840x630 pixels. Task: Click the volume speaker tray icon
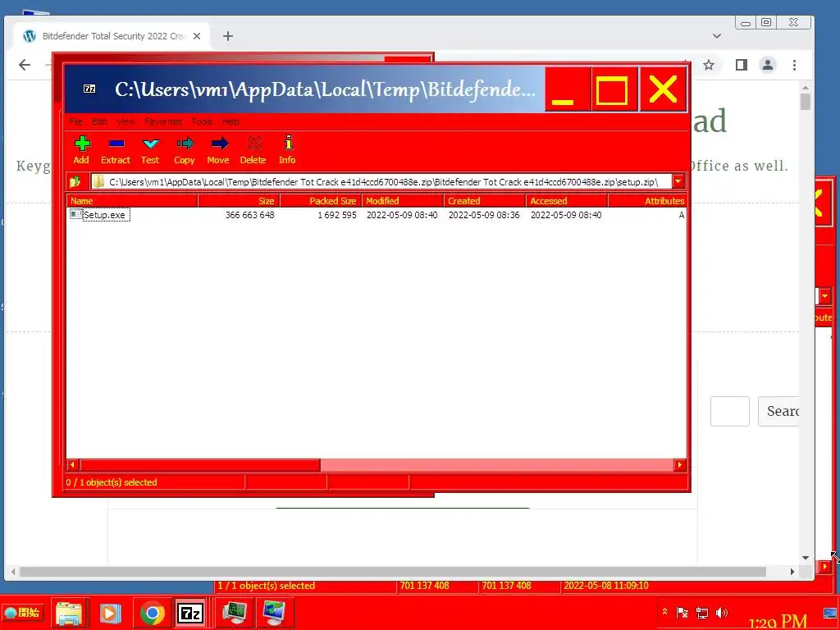tap(722, 612)
